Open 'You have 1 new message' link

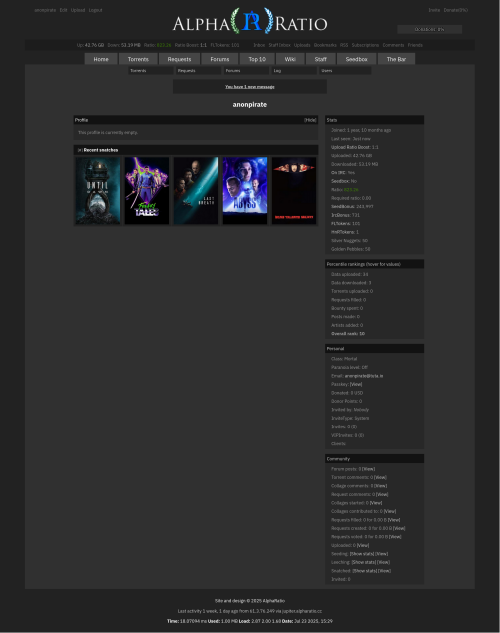(250, 87)
